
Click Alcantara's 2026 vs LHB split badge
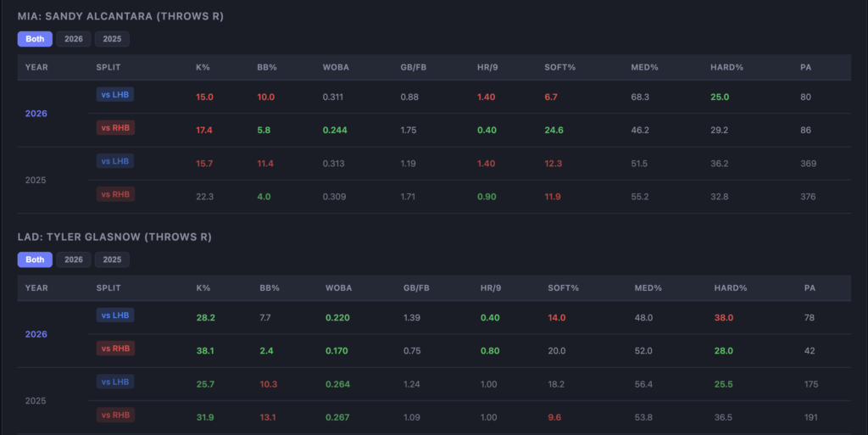click(115, 95)
